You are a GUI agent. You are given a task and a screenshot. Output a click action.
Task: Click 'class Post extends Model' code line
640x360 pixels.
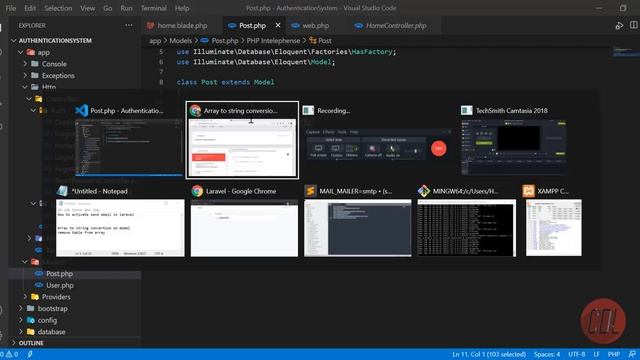[x=225, y=82]
